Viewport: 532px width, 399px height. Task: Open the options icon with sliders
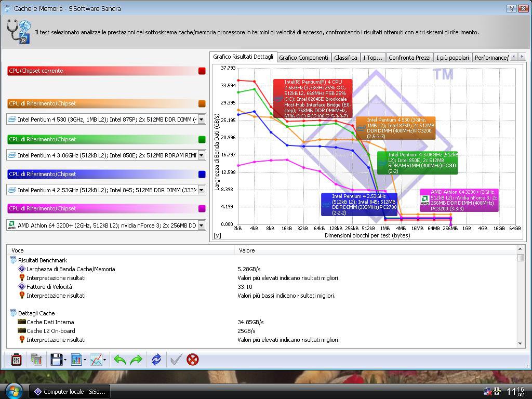click(16, 359)
